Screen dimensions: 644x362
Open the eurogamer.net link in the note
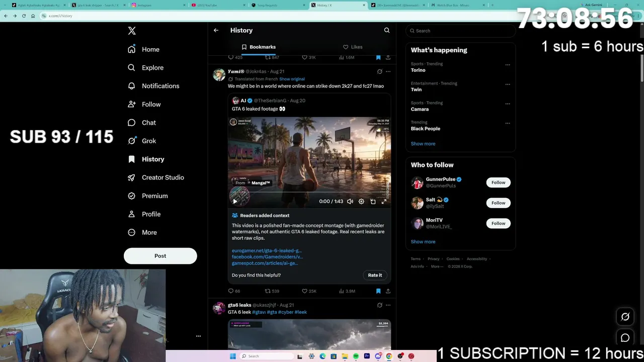[x=267, y=250]
